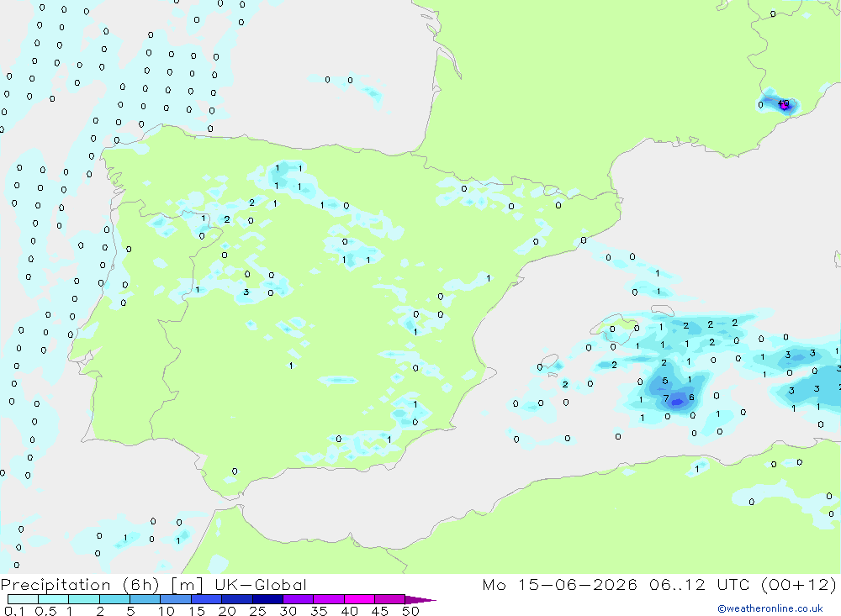
Task: Select the legend swatch between 35 and 40
Action: tap(329, 599)
